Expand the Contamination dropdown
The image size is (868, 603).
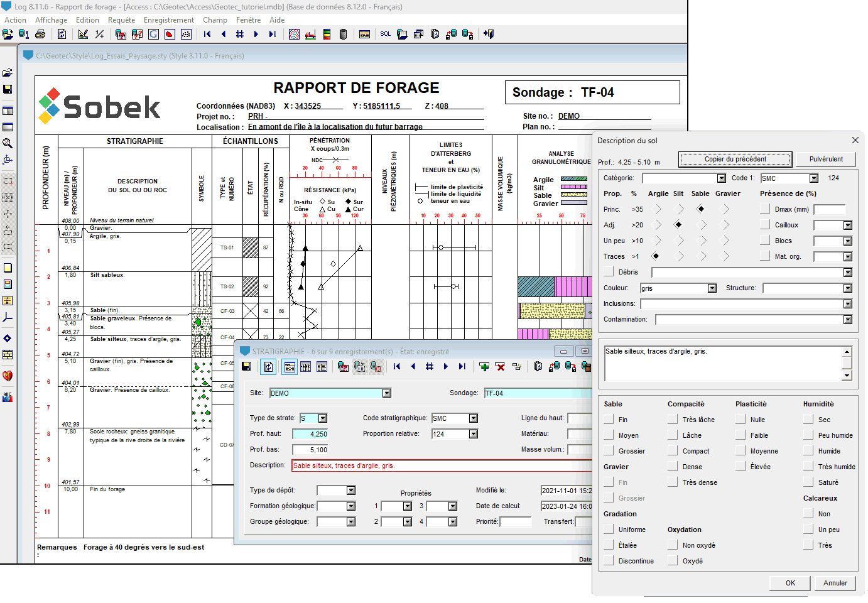click(x=848, y=320)
